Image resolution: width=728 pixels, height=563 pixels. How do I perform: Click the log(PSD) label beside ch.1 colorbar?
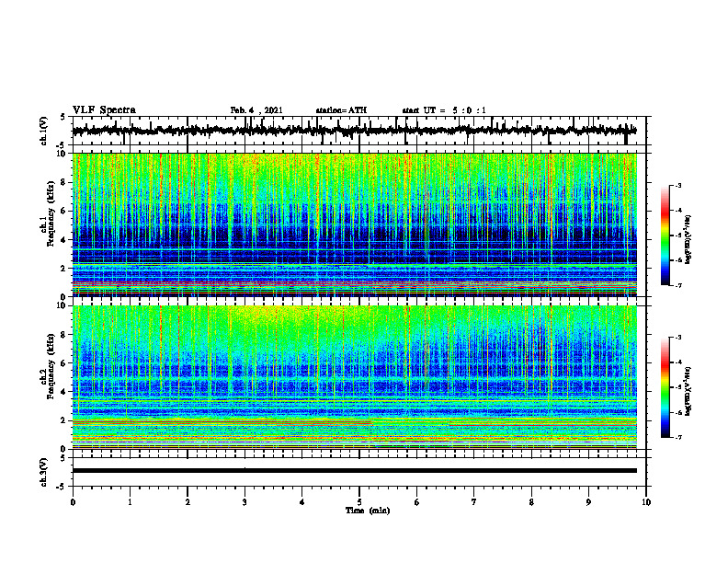688,239
